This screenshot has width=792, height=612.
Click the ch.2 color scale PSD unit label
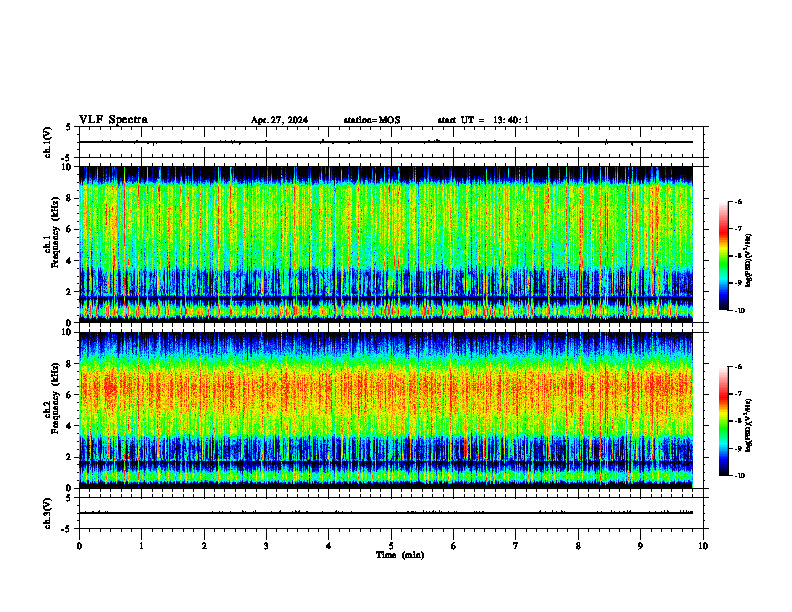(x=749, y=425)
